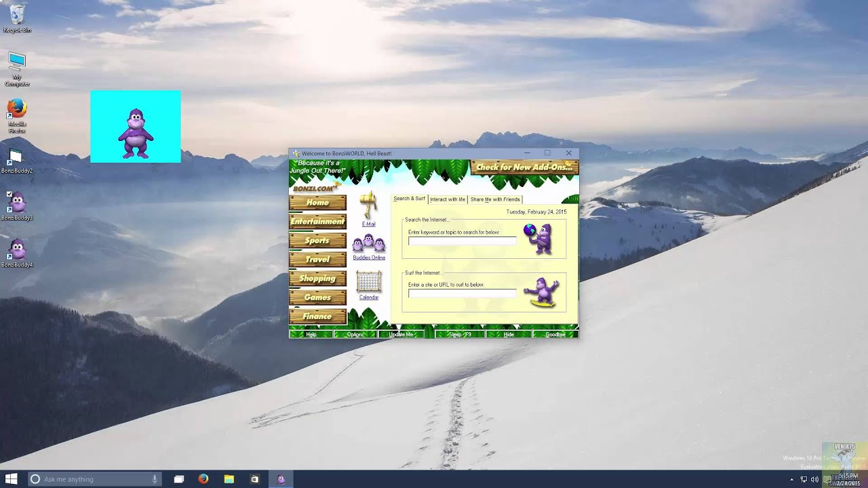The image size is (868, 488).
Task: Open Task View on the taskbar
Action: 179,479
